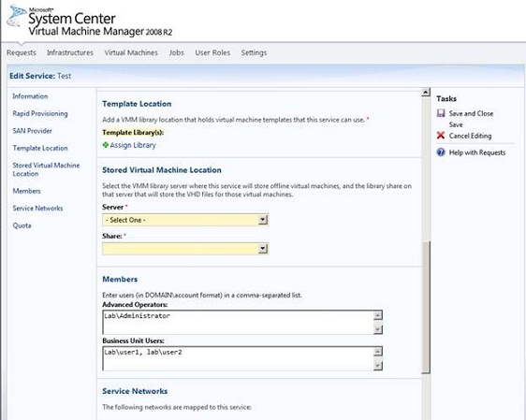This screenshot has width=526, height=420.
Task: Go to Quota section in sidebar
Action: [x=22, y=225]
